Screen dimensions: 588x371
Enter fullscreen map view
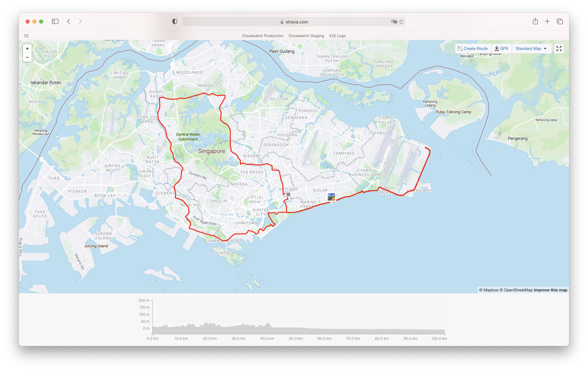(x=559, y=49)
